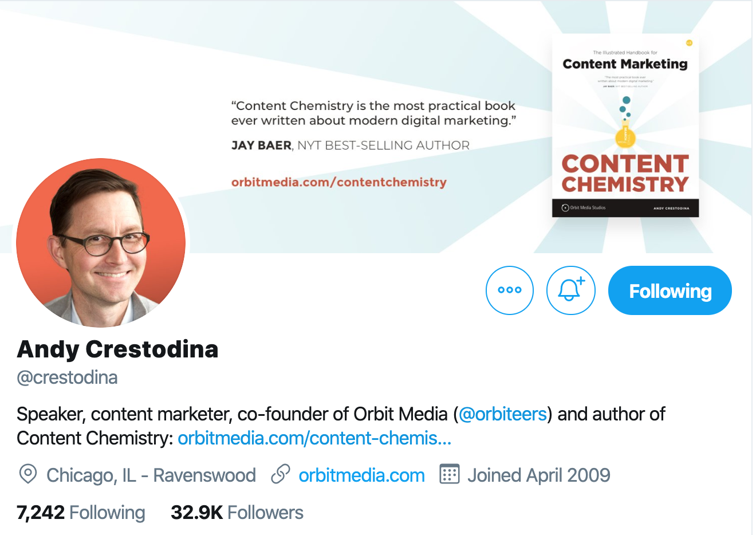Click the @crestodina handle
This screenshot has width=756, height=535.
67,377
